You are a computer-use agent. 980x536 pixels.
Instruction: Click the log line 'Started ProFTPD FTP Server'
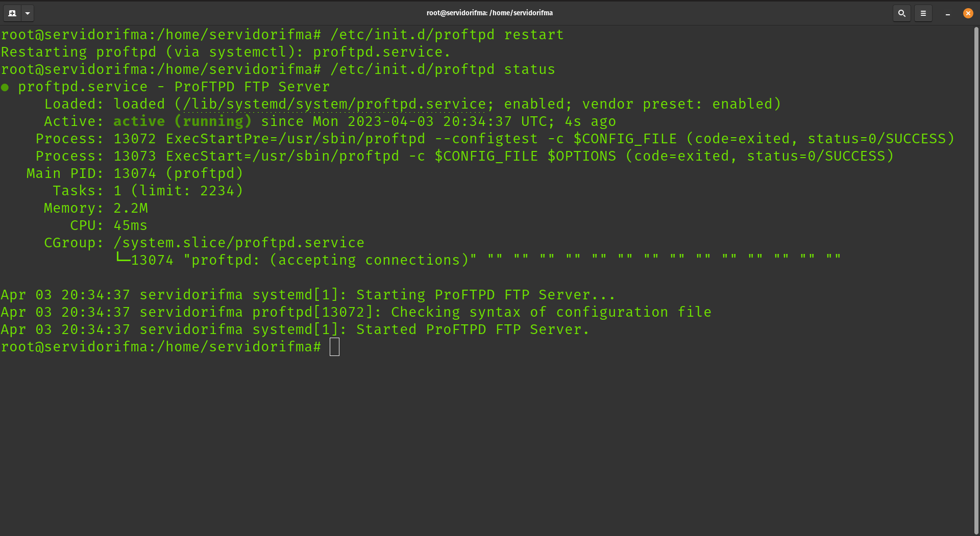(x=473, y=329)
